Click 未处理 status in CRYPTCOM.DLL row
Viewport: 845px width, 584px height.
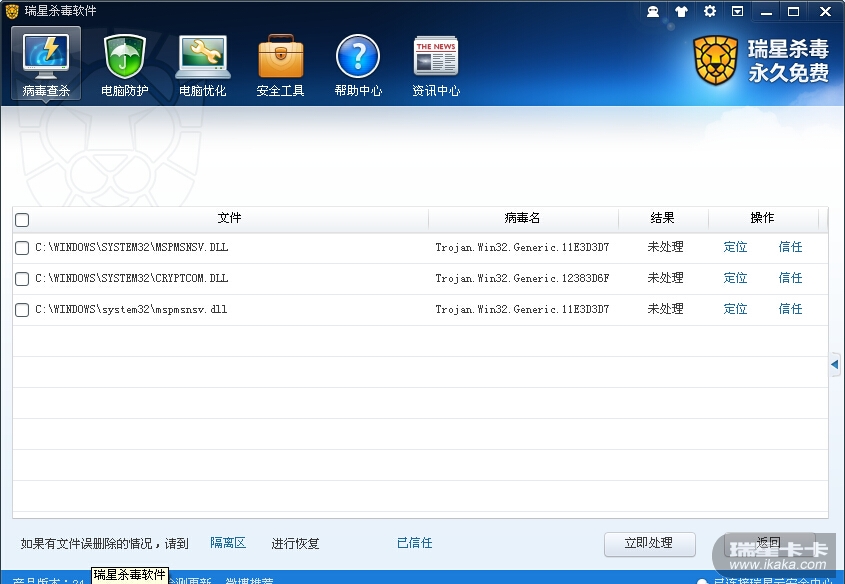(x=666, y=277)
